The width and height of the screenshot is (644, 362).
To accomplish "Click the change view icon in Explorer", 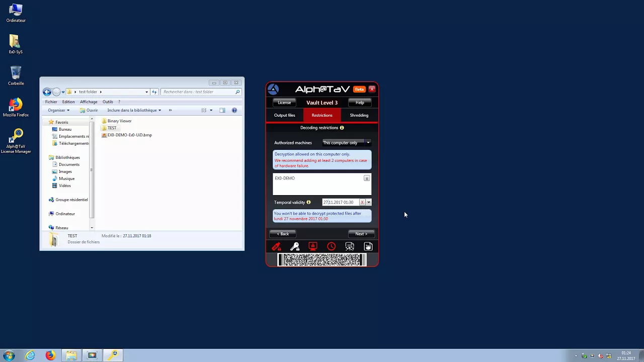I will 204,110.
